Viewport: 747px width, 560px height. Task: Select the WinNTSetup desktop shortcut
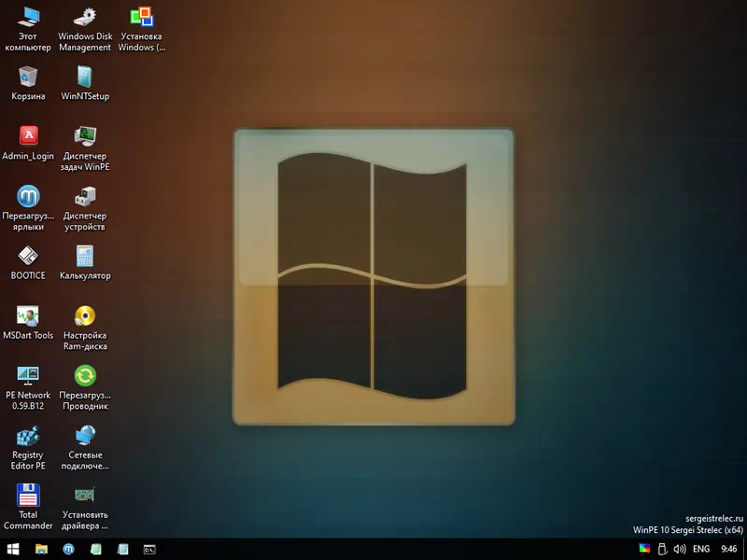point(85,84)
